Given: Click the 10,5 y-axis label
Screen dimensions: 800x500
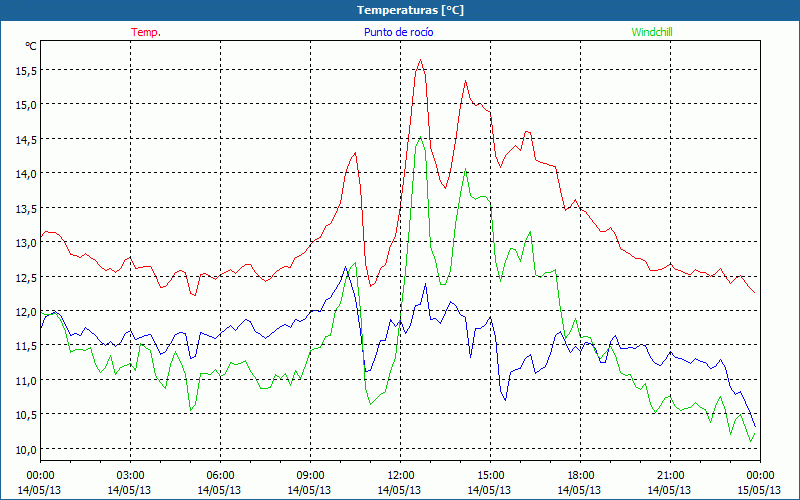Looking at the screenshot, I should 26,415.
